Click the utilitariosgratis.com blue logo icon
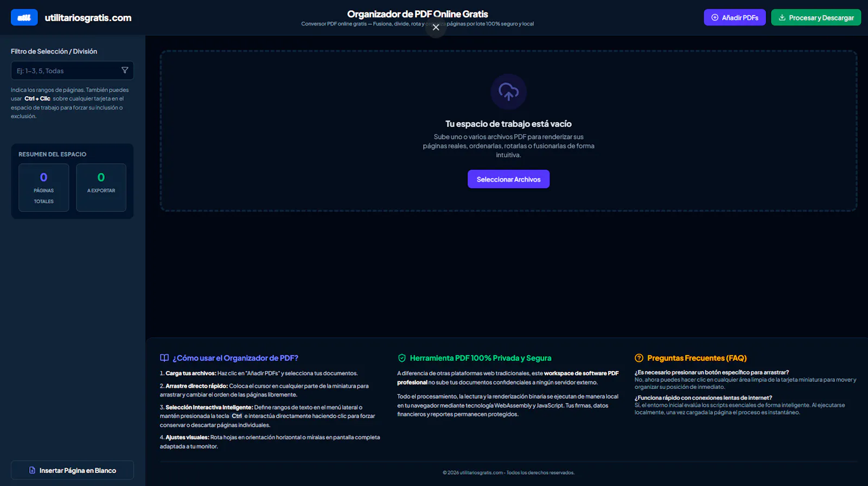The image size is (868, 486). coord(24,17)
